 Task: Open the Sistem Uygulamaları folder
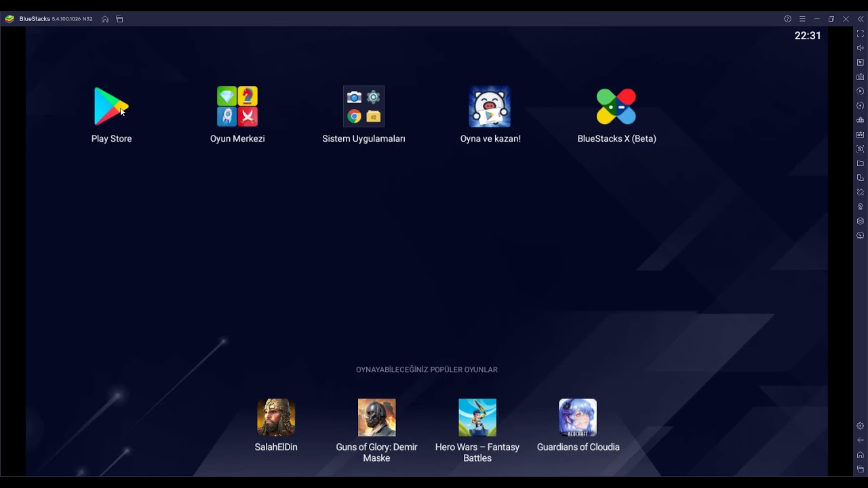pyautogui.click(x=363, y=106)
